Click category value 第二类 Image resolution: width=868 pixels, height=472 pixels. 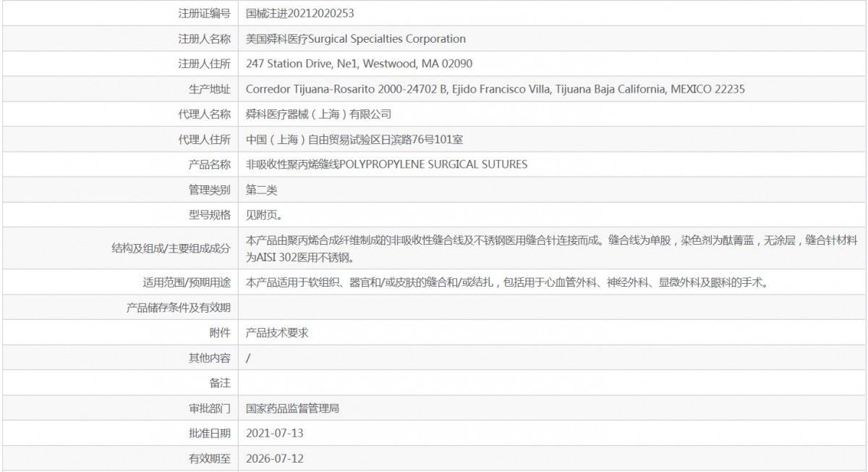click(262, 190)
